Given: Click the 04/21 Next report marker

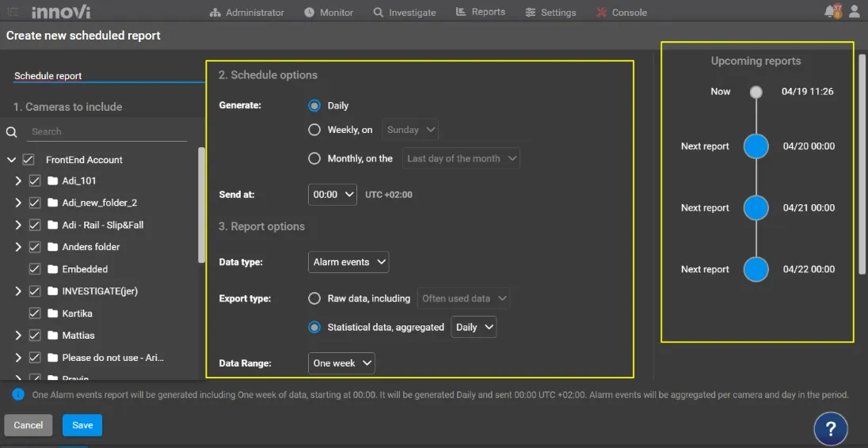Looking at the screenshot, I should (x=756, y=208).
